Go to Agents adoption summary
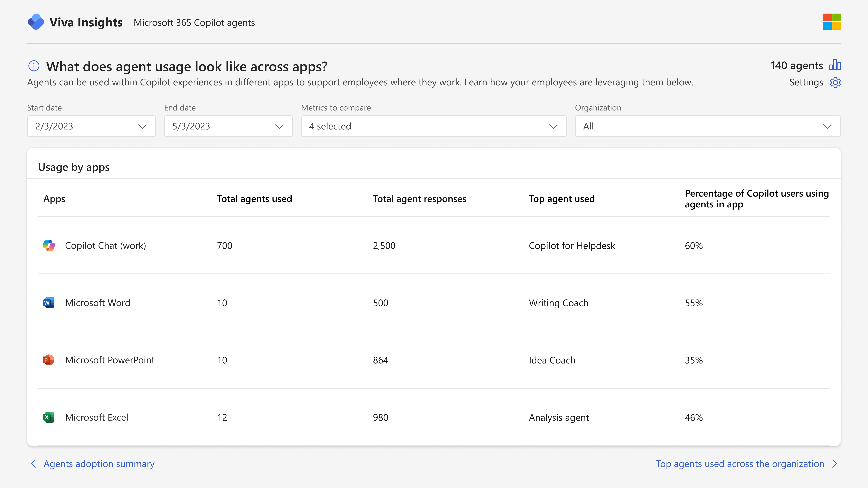This screenshot has height=488, width=868. click(x=99, y=464)
